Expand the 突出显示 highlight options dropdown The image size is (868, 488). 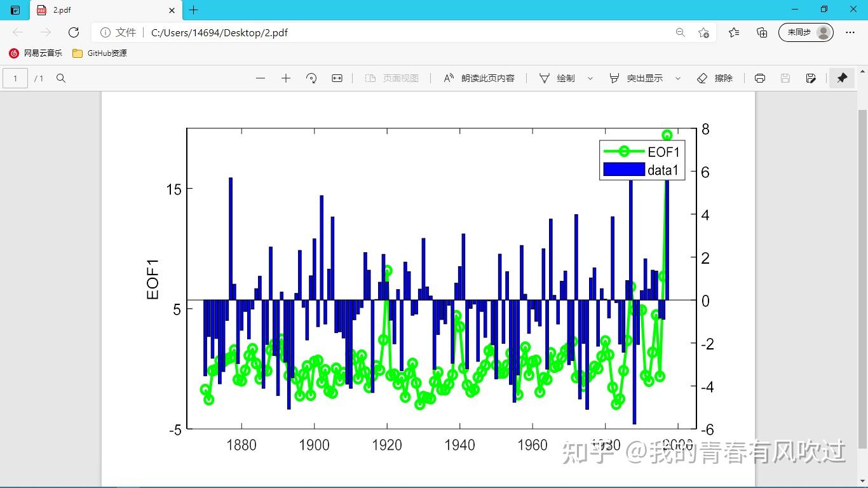(677, 78)
